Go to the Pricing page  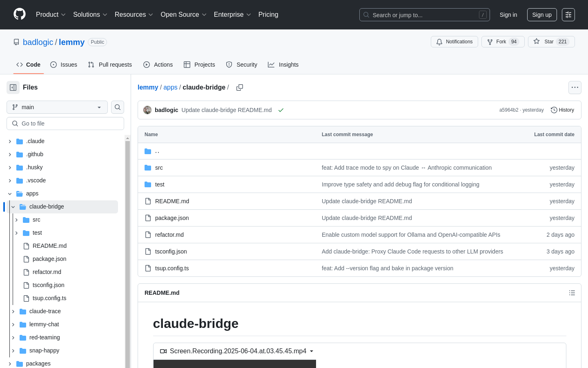click(x=268, y=15)
